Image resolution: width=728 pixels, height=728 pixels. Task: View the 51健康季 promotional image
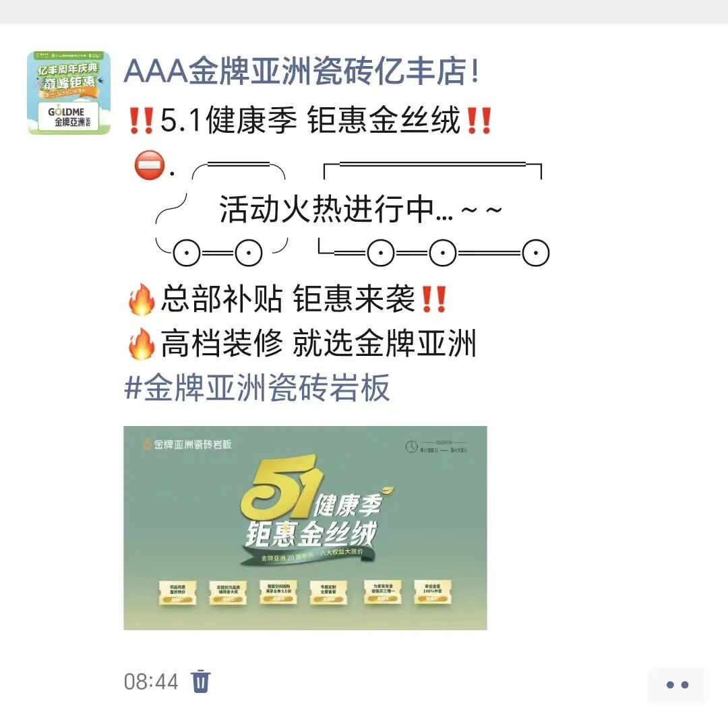point(305,528)
